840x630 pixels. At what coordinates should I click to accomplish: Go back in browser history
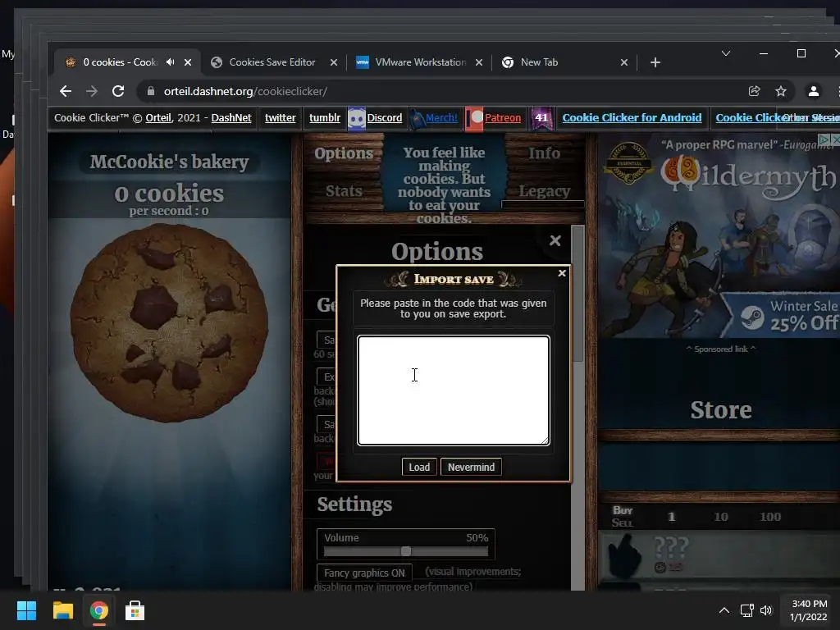(66, 91)
